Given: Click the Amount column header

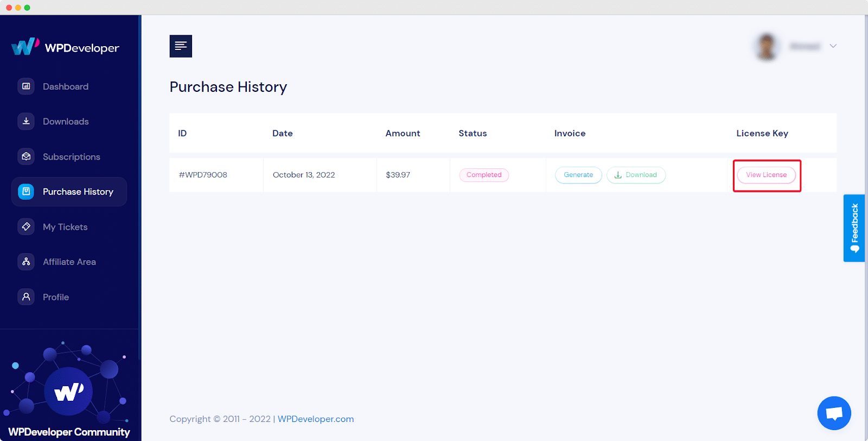Looking at the screenshot, I should click(x=403, y=133).
